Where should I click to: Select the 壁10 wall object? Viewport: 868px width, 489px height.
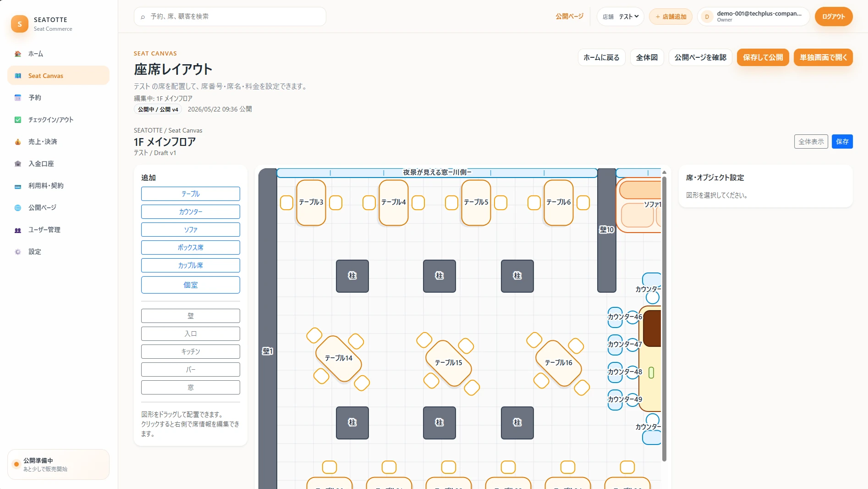(607, 230)
